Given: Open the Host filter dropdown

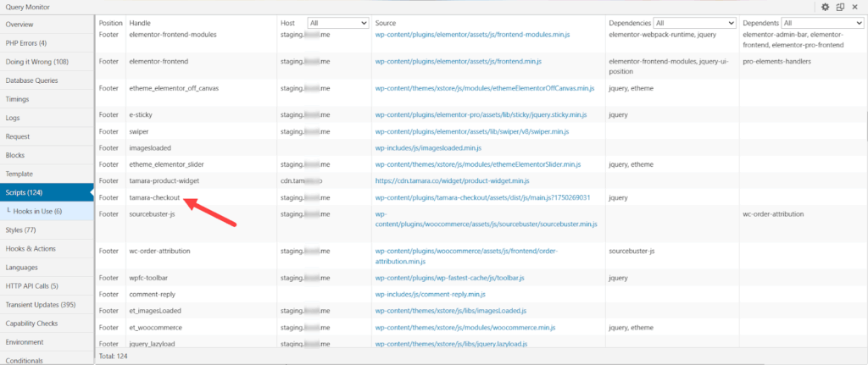Looking at the screenshot, I should (337, 23).
